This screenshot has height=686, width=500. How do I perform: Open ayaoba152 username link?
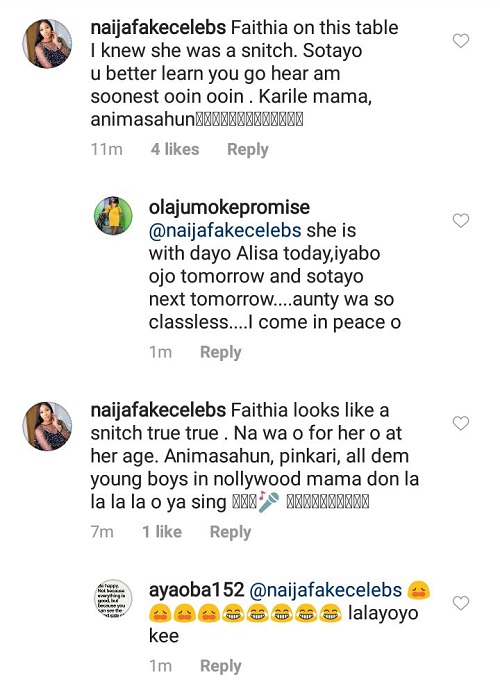196,590
